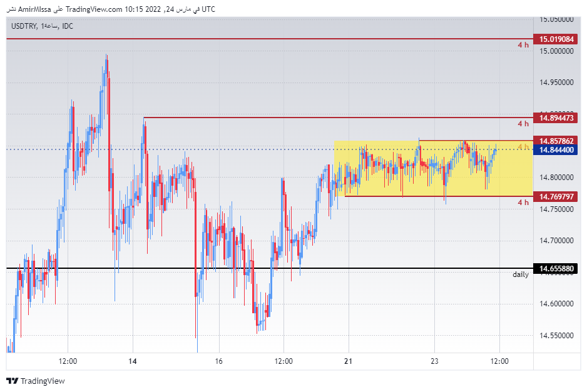Screen dimensions: 587x392
Task: Click the 23 date label on the time axis
Action: pos(435,361)
